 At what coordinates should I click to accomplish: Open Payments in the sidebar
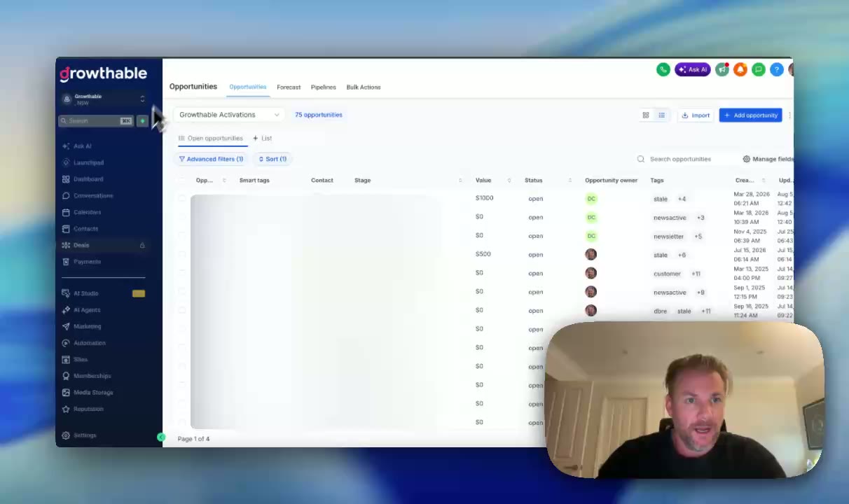tap(87, 262)
